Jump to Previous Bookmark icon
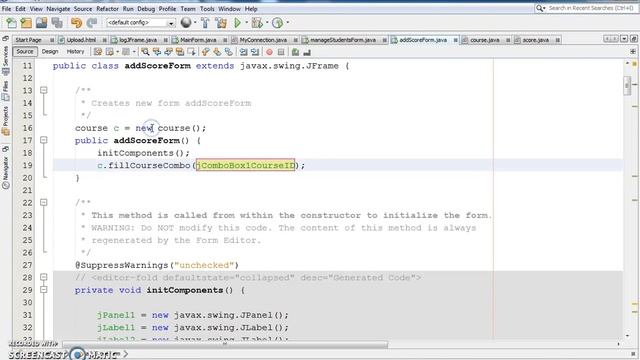640x360 pixels. click(206, 52)
